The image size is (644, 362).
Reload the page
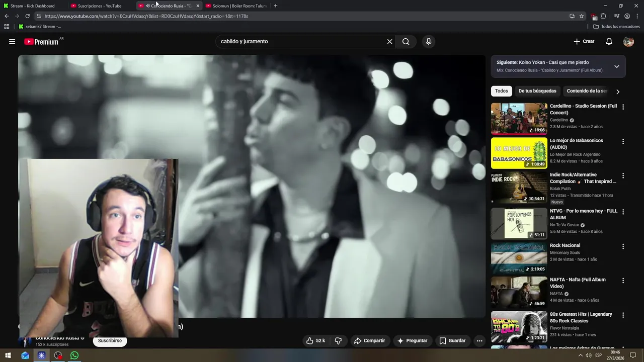27,16
